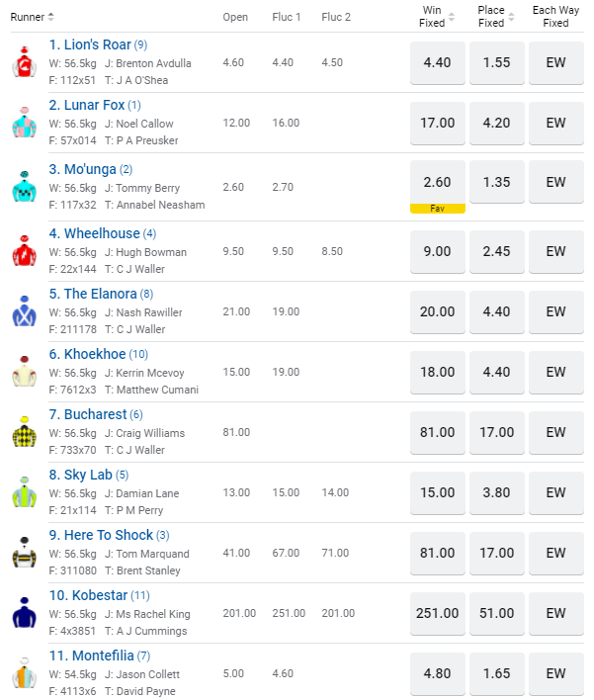Open the Here To Shock runner link
Image resolution: width=594 pixels, height=700 pixels.
pyautogui.click(x=103, y=535)
